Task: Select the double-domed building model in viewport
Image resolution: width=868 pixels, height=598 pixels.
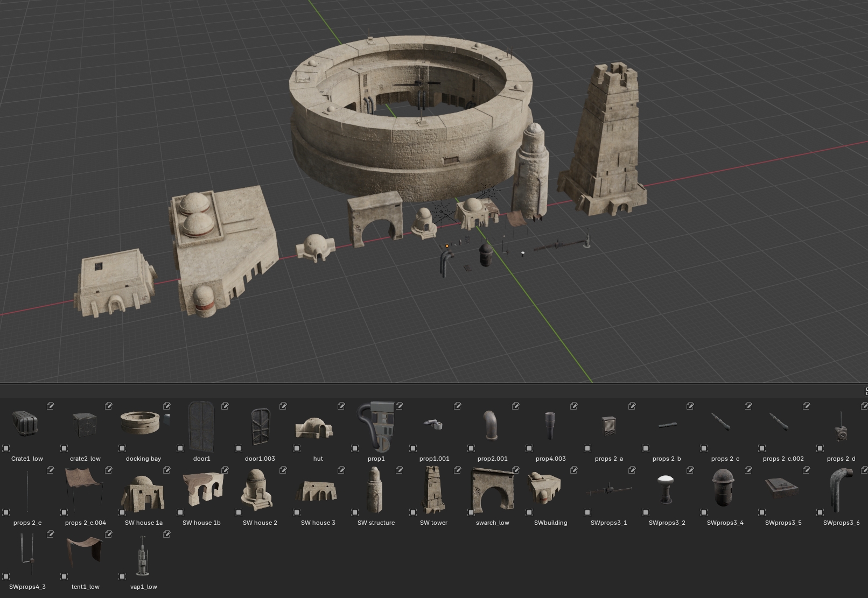Action: pos(223,250)
